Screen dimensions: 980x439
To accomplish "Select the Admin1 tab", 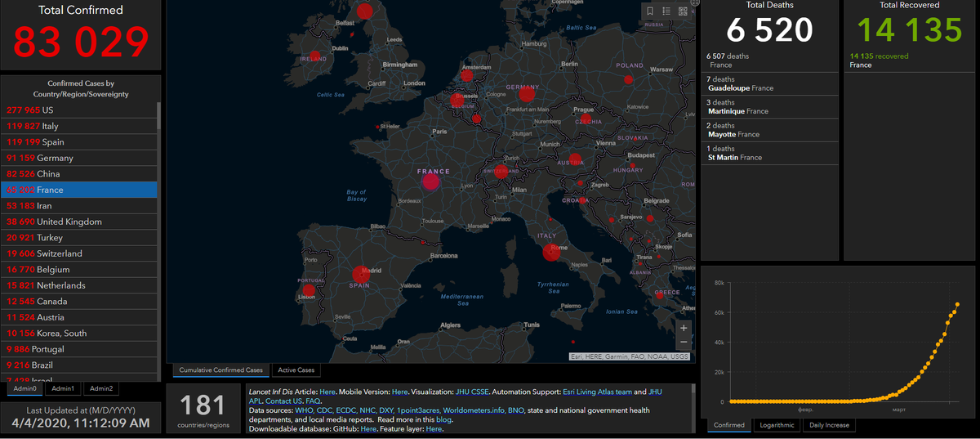I will (x=63, y=388).
